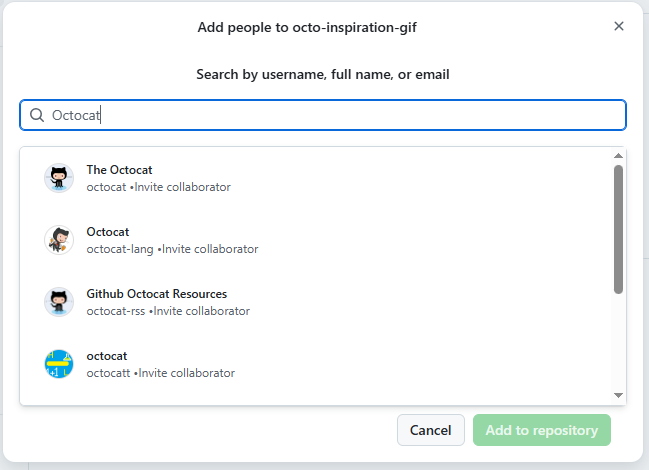Screen dimensions: 649x470
Task: Select the octocat-lang user avatar
Action: coord(59,240)
